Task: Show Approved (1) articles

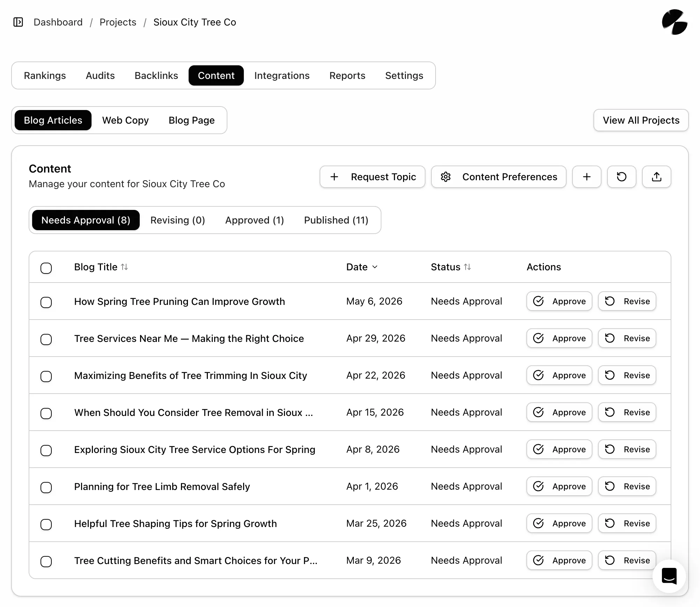Action: click(254, 220)
